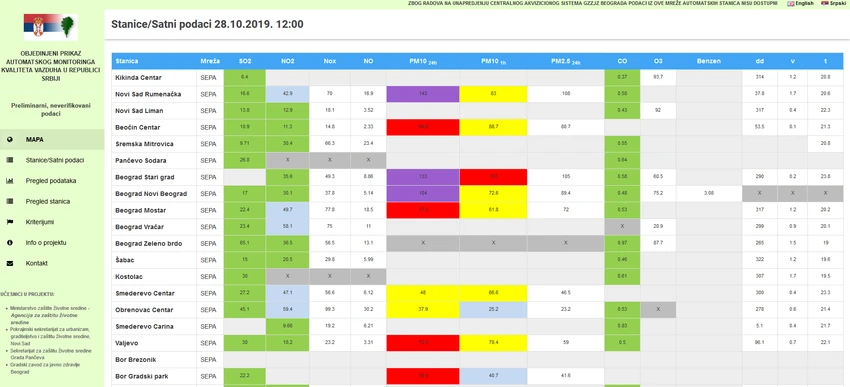Screen dimensions: 850x387
Task: Click the PM2.5 24h column header
Action: coord(565,61)
